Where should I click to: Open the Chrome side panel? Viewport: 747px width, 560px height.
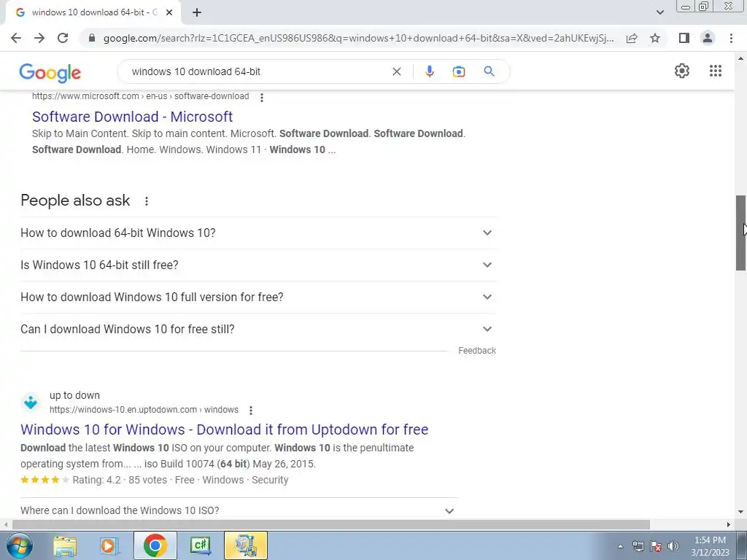click(x=684, y=38)
